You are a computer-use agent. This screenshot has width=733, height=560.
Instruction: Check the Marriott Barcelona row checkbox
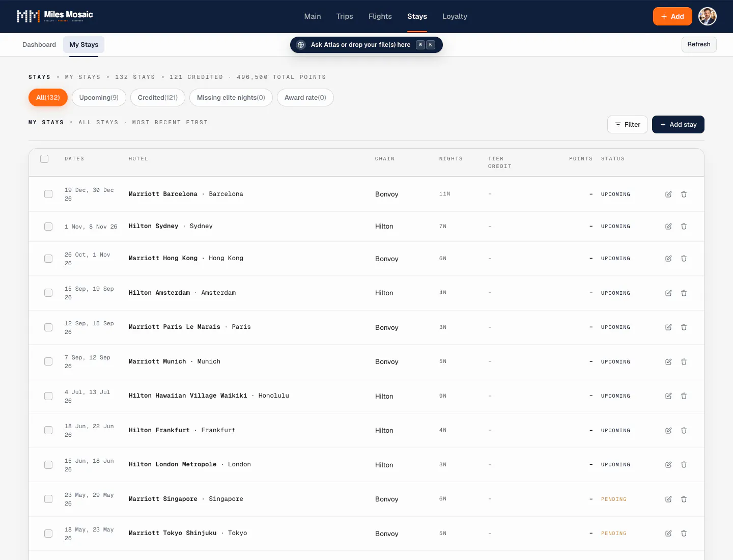[x=48, y=194]
